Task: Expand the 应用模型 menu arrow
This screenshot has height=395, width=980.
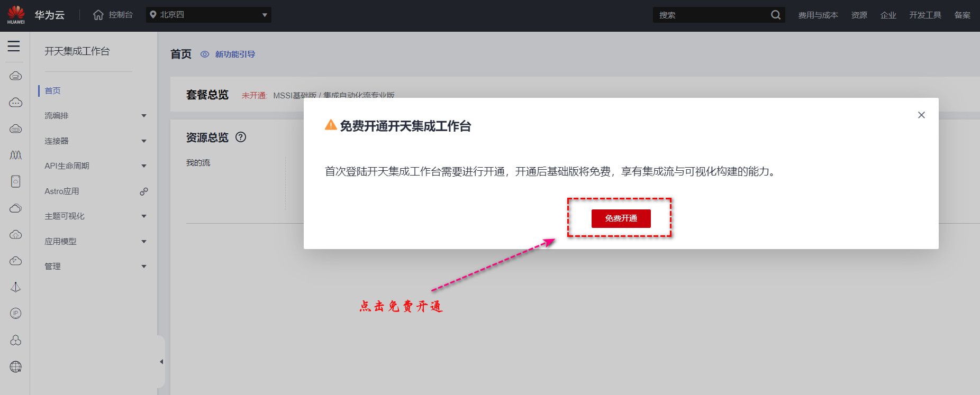Action: pyautogui.click(x=144, y=242)
